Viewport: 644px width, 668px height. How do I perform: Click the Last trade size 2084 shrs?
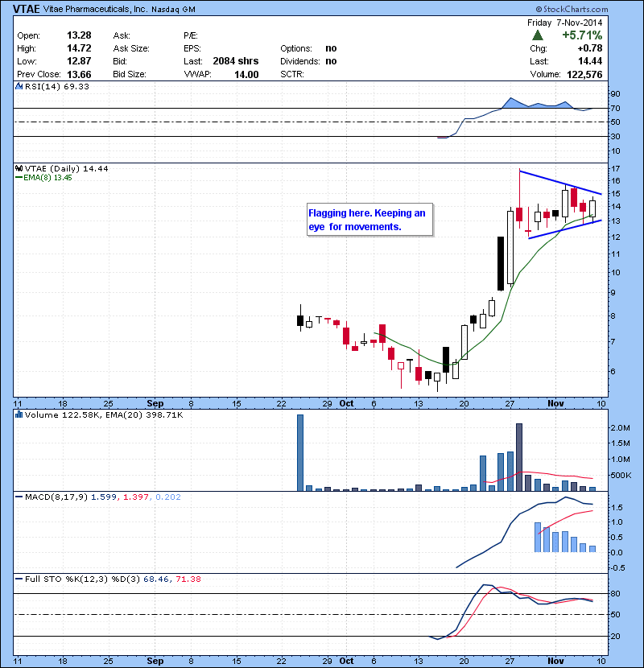236,61
